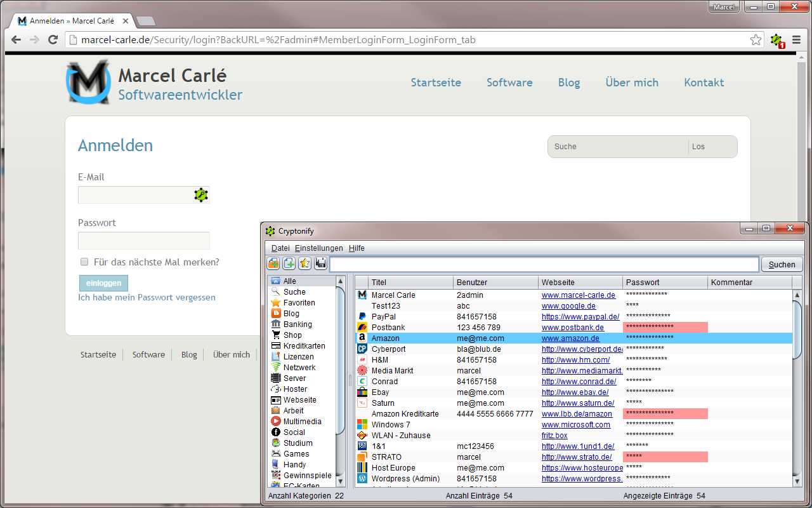Click the red-highlighted Amazon Kreditkarte password cell
The image size is (812, 508).
(x=665, y=414)
